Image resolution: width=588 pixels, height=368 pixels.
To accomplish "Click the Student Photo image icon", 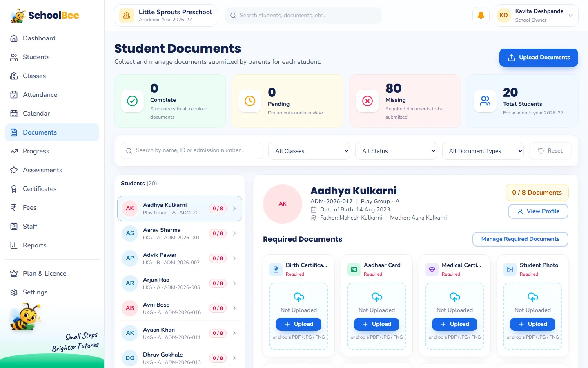I will coord(510,269).
